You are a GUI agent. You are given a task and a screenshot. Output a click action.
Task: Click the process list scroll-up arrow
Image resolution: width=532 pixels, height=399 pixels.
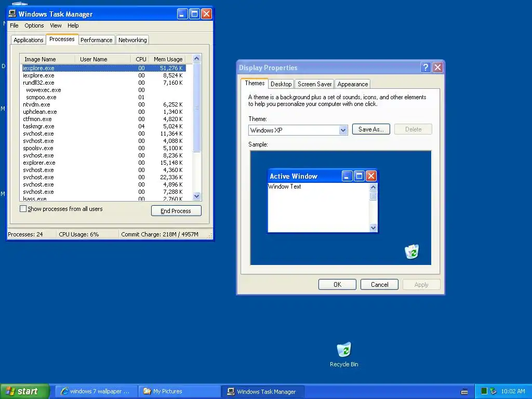(197, 59)
